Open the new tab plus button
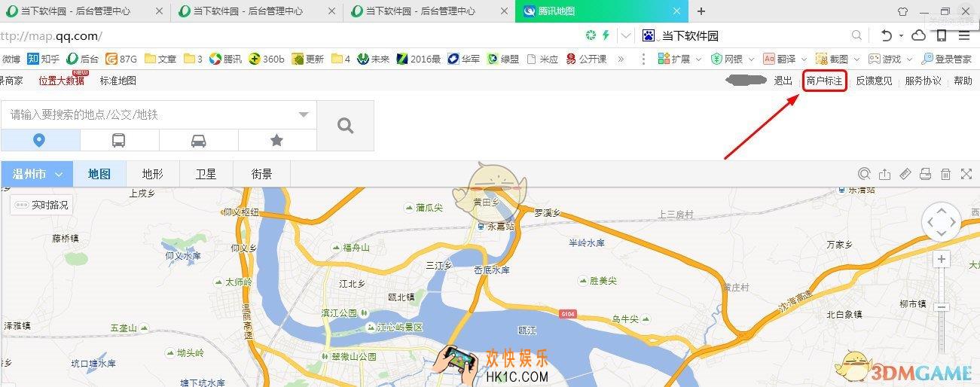 [x=701, y=11]
